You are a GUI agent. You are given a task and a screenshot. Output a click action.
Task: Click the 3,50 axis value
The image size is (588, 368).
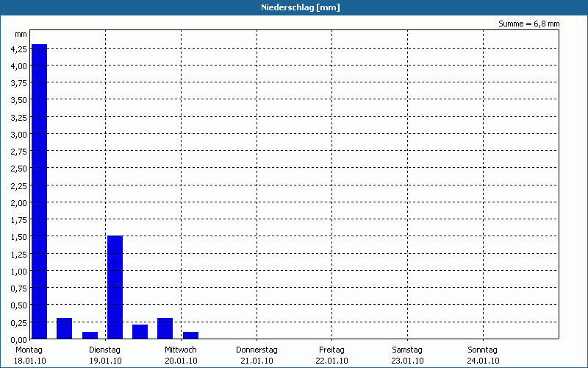point(19,100)
